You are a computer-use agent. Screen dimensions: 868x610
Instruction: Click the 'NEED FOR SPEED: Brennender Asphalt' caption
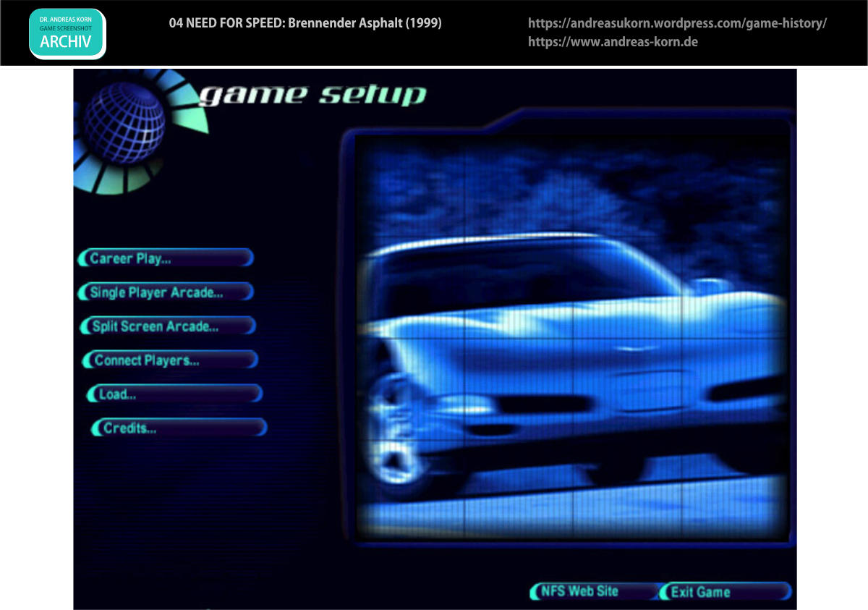[305, 23]
